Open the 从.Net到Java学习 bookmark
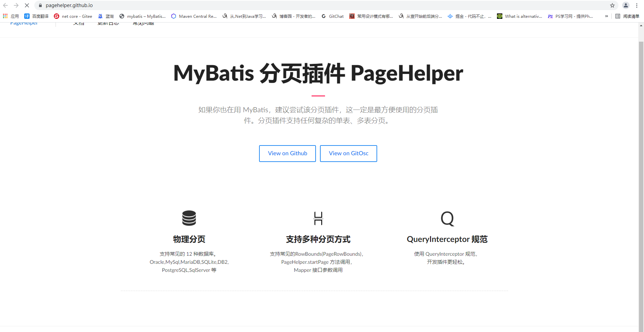This screenshot has height=332, width=644. (244, 16)
